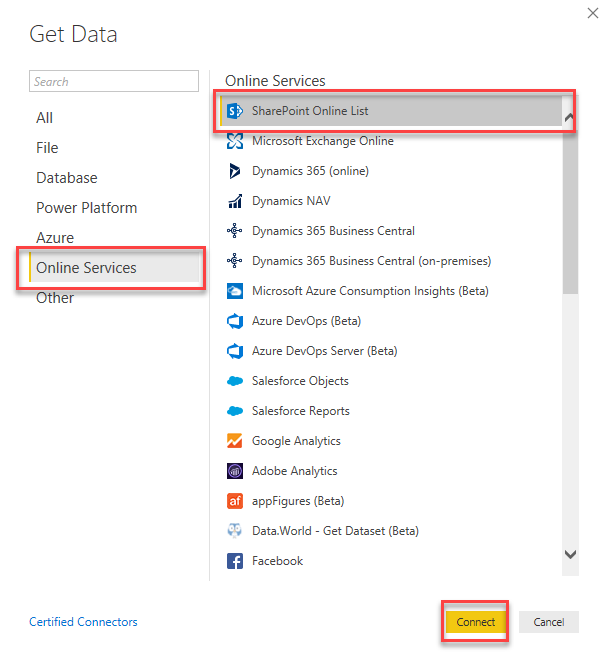Show All data source categories
The image size is (609, 662).
[45, 118]
